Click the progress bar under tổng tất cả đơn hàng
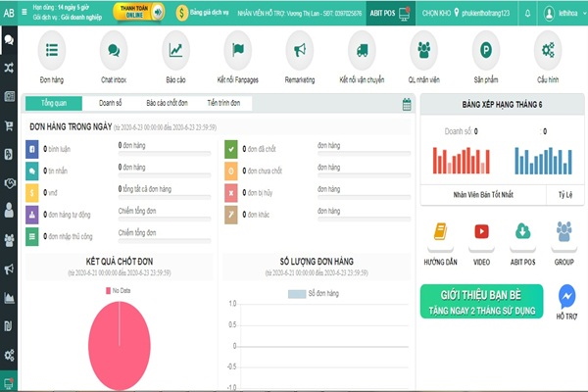This screenshot has height=392, width=588. 165,197
